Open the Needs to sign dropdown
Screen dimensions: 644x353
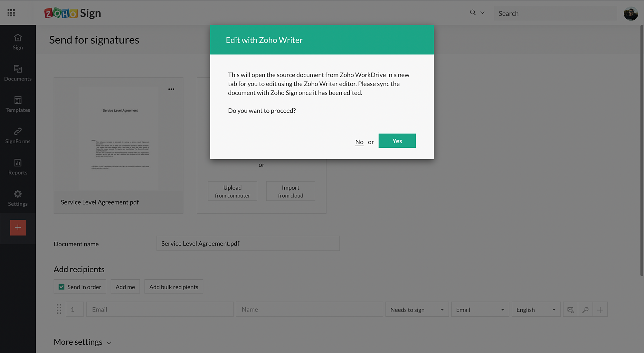click(x=417, y=309)
